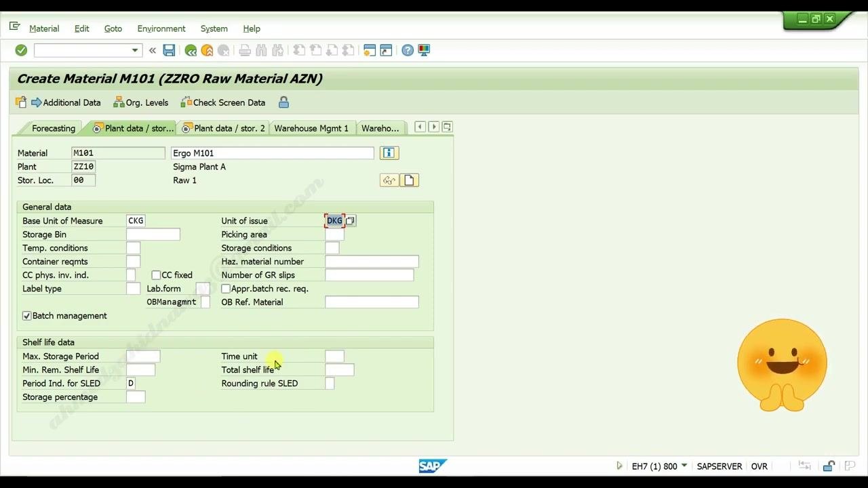
Task: Click the Storage Bin input field
Action: tap(153, 235)
